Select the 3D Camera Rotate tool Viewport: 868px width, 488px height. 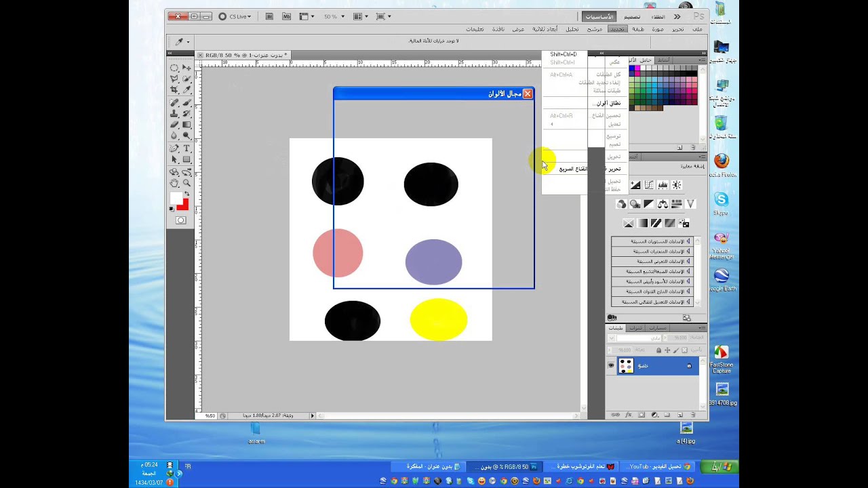coord(187,172)
